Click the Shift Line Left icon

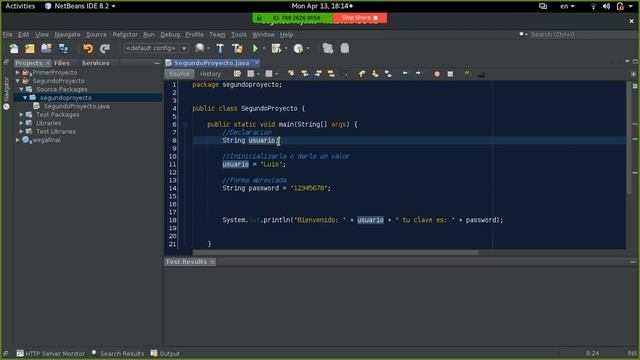pyautogui.click(x=405, y=73)
